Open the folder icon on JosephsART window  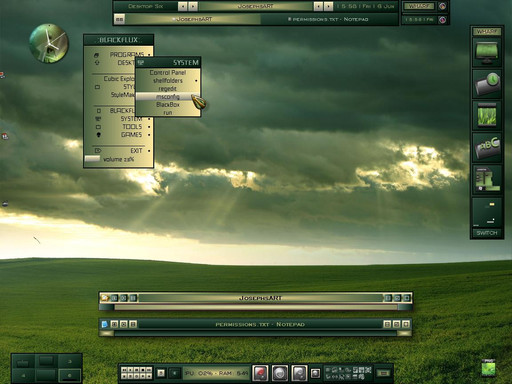[x=105, y=298]
